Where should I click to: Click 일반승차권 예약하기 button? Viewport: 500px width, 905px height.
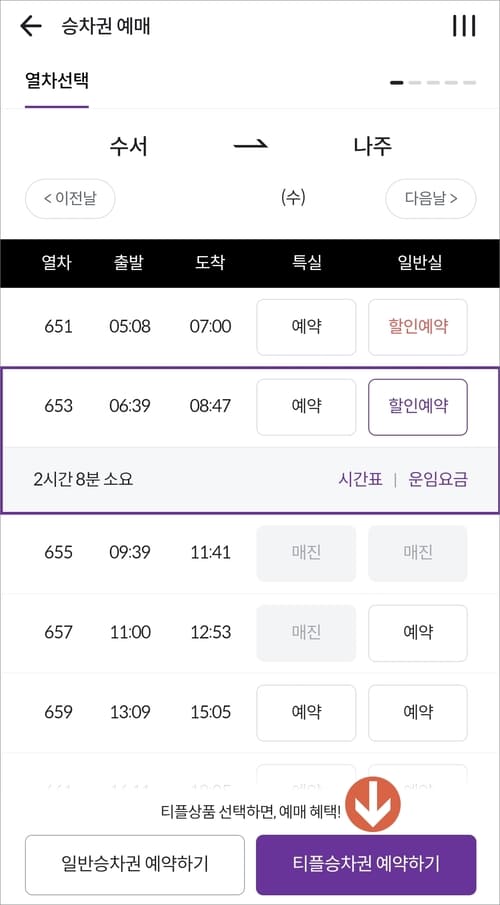pos(135,865)
